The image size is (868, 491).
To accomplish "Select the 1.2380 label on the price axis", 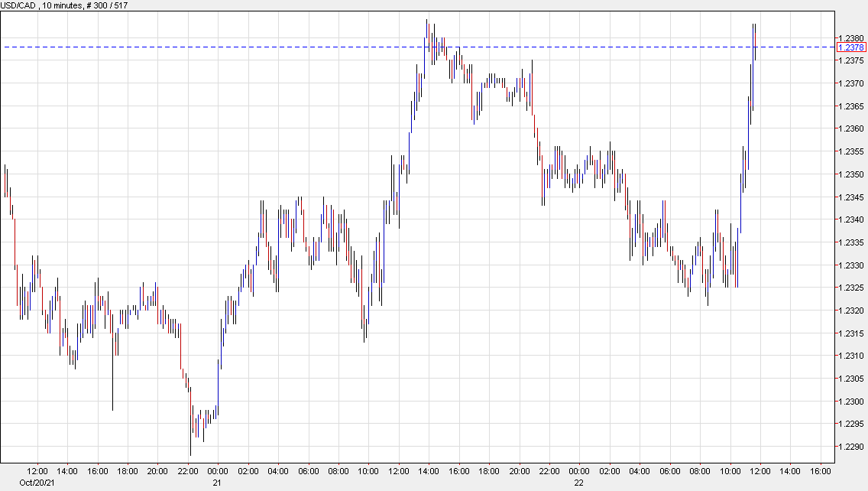I will tap(851, 37).
